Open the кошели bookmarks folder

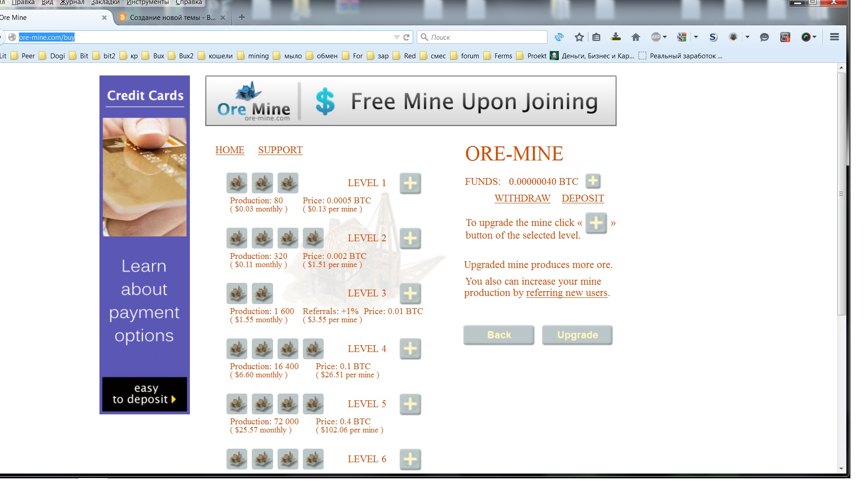tap(215, 56)
